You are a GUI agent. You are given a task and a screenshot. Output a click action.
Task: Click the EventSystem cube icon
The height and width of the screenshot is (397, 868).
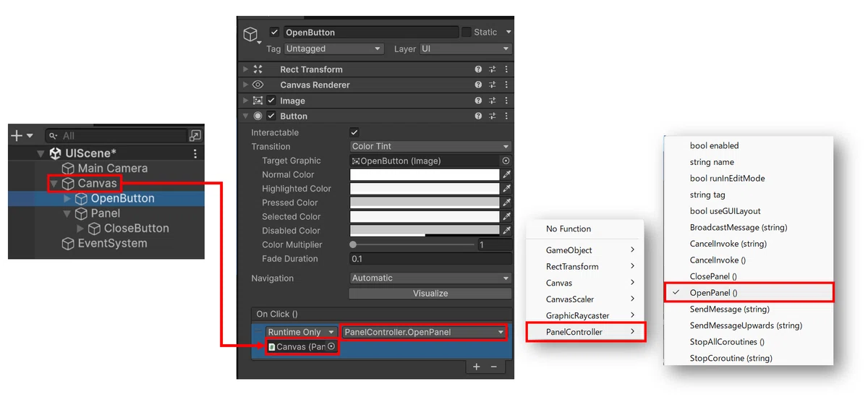(68, 244)
